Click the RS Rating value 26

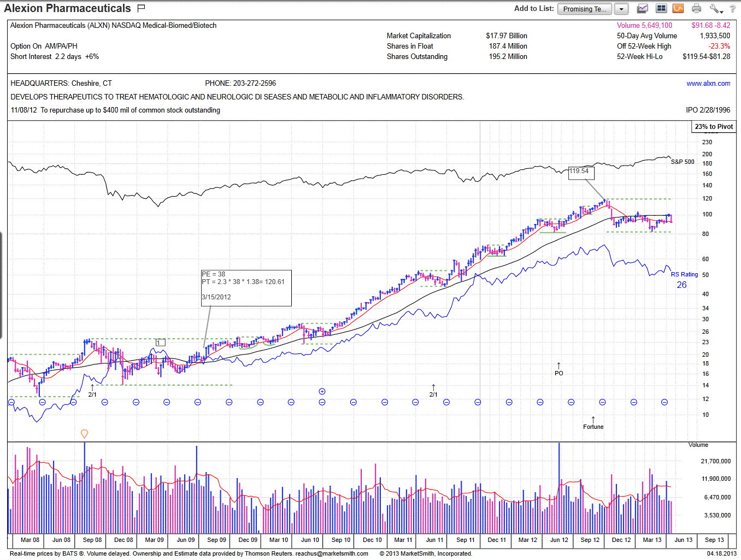click(x=681, y=285)
